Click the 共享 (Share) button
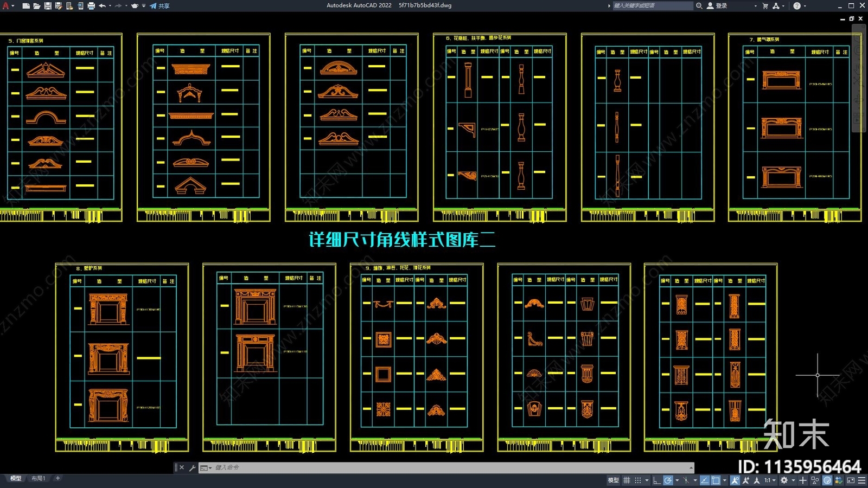Screen dimensions: 868x488 point(160,6)
